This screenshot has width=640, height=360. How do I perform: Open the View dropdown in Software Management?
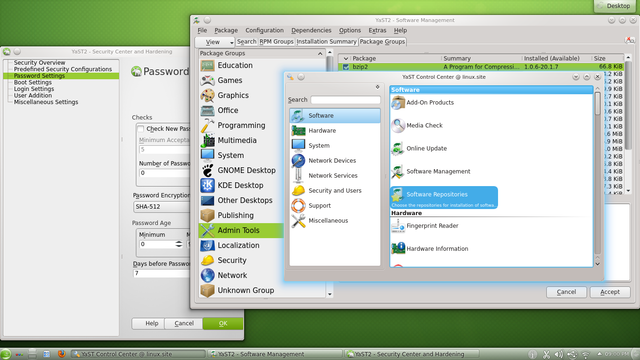click(215, 42)
